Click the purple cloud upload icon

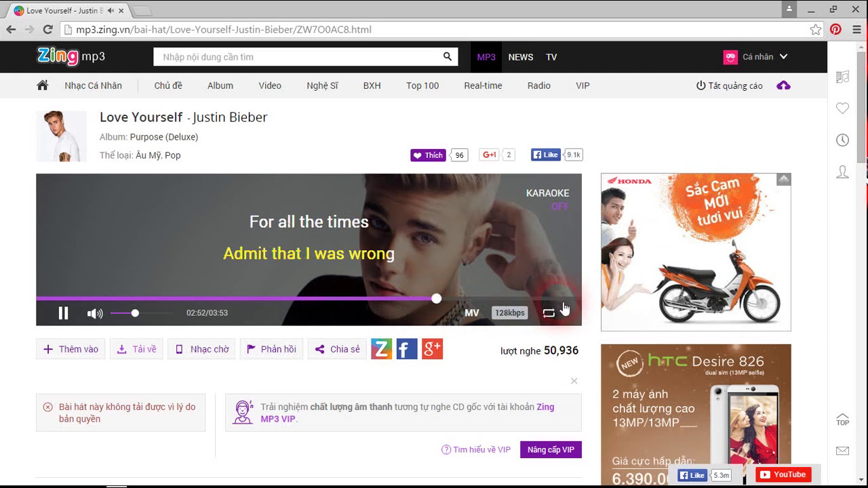coord(783,85)
